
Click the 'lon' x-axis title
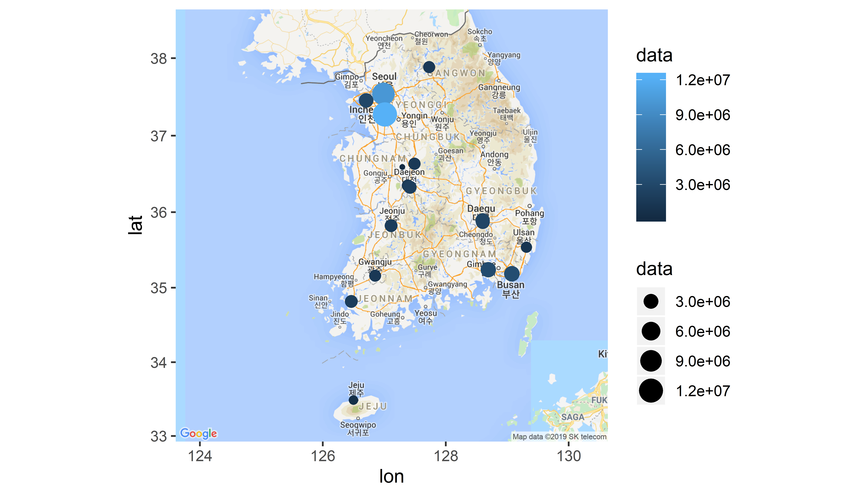pyautogui.click(x=391, y=476)
